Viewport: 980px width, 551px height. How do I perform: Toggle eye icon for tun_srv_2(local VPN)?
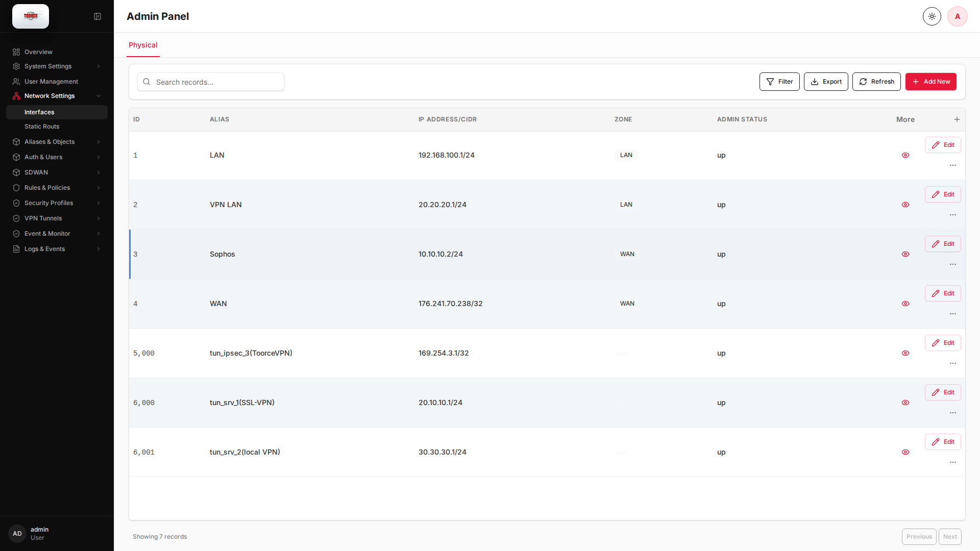pos(905,452)
